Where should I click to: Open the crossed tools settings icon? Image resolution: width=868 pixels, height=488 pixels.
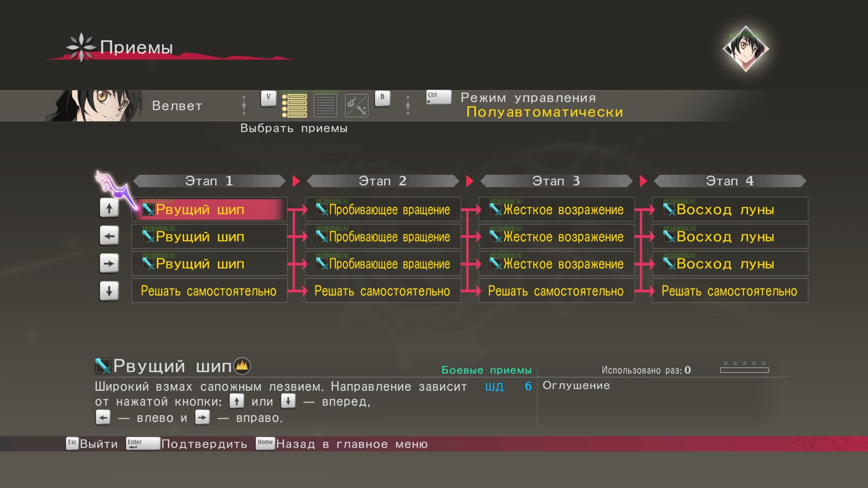[357, 106]
